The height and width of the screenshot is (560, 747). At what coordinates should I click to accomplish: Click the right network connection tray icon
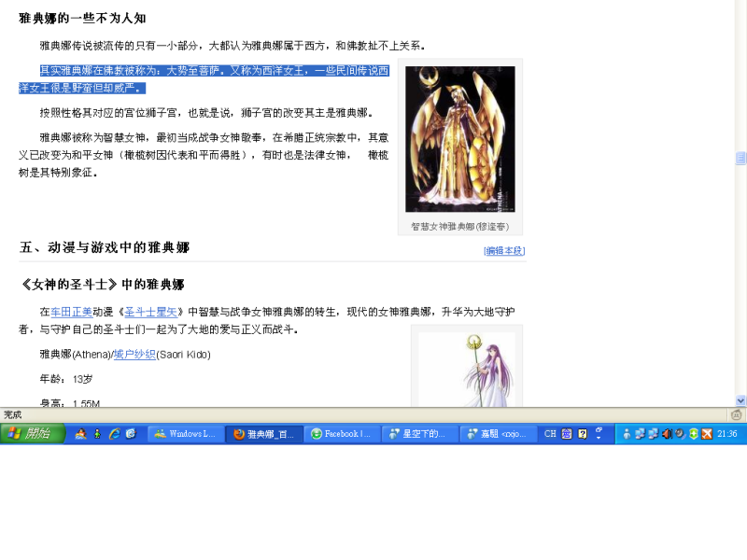pos(653,434)
